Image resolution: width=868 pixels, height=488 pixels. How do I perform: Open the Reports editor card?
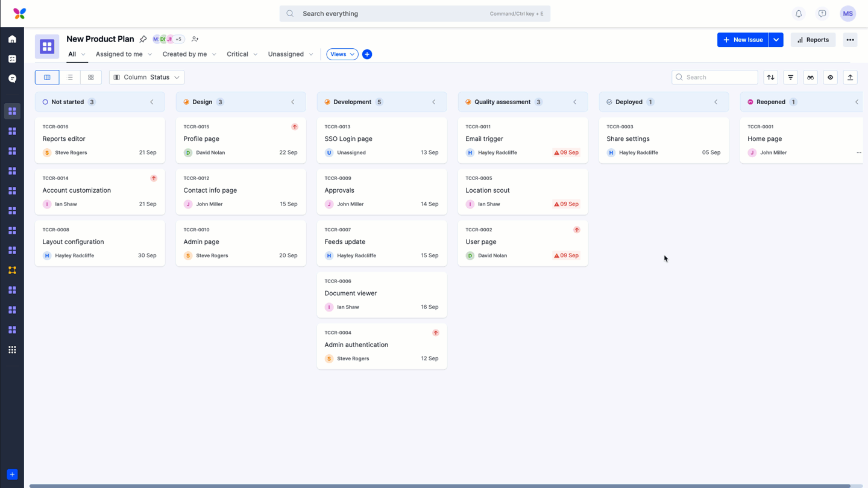coord(100,140)
